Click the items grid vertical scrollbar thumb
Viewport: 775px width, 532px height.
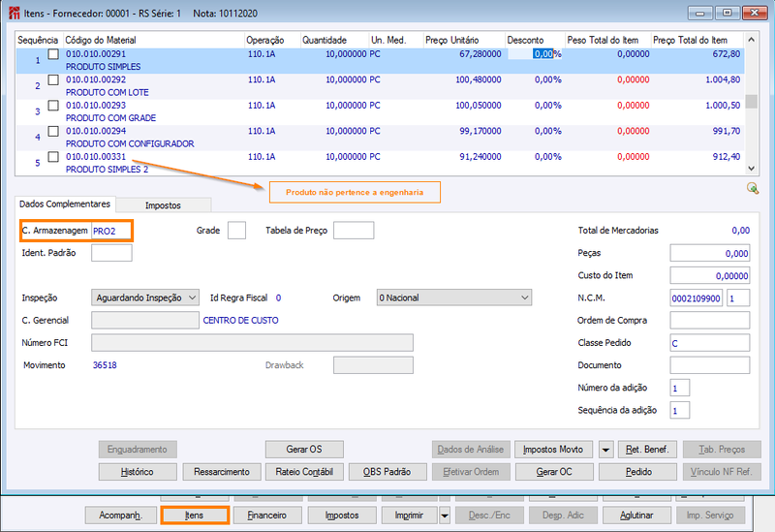tap(752, 101)
